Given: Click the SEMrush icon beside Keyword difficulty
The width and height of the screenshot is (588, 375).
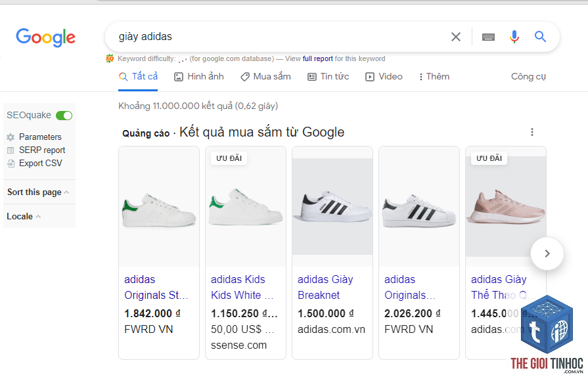Looking at the screenshot, I should click(x=110, y=58).
